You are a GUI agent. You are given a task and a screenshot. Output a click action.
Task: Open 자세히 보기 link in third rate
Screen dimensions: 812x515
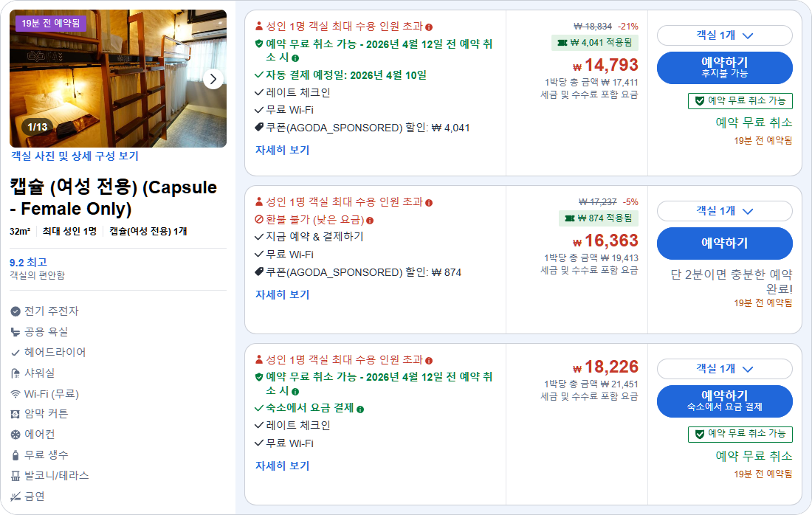(x=282, y=466)
